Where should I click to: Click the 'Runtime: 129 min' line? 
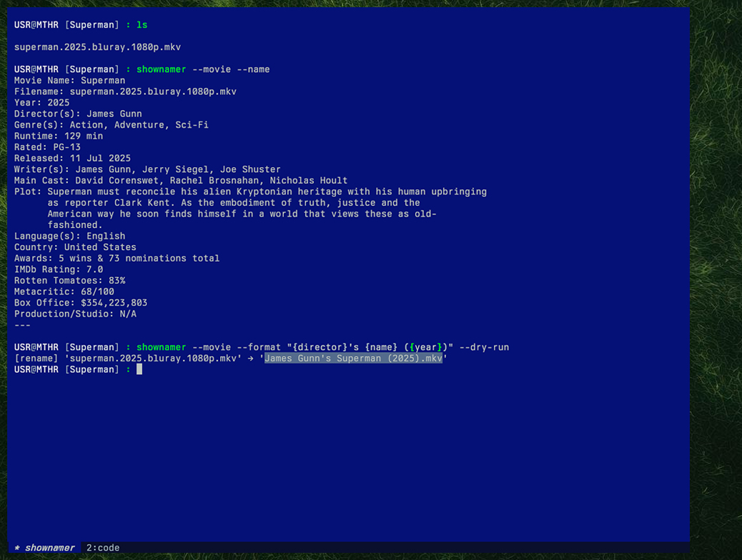pos(59,136)
